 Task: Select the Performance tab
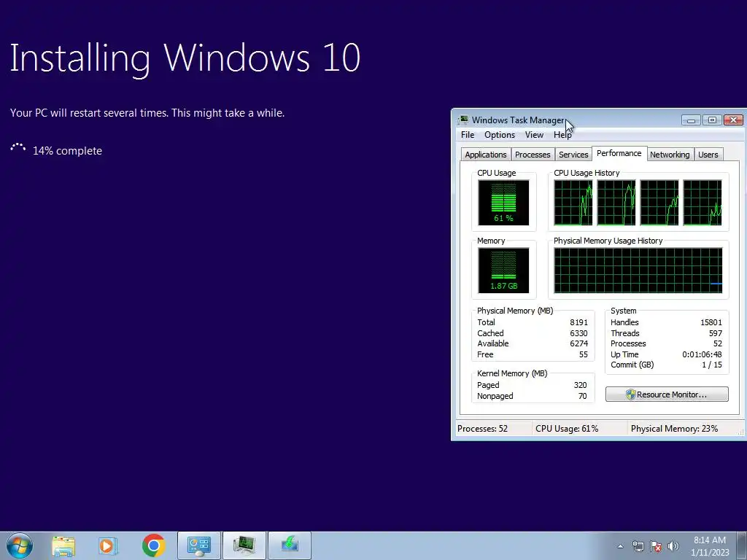619,153
